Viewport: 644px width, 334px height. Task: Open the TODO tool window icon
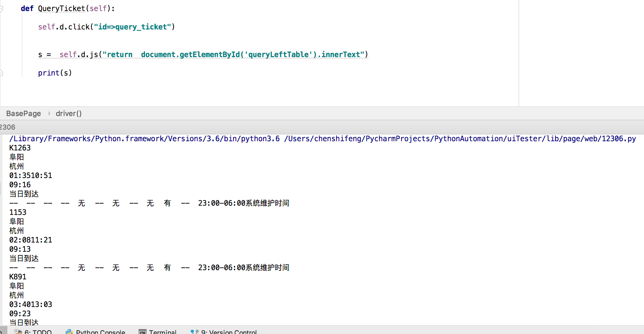click(x=18, y=332)
